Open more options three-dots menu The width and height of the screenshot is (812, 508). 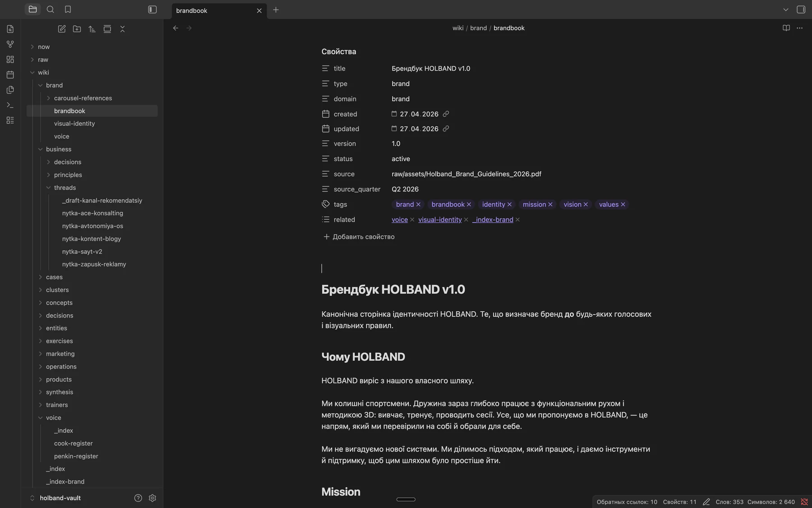800,28
